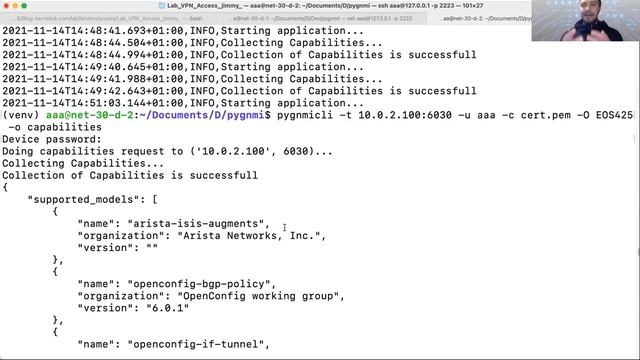The width and height of the screenshot is (640, 360).
Task: Click the Device password: line
Action: click(52, 139)
